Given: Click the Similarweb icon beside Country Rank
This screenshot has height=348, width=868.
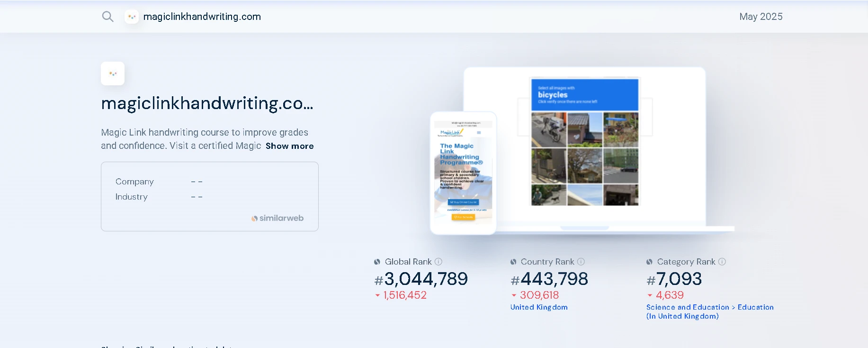Looking at the screenshot, I should pyautogui.click(x=513, y=262).
